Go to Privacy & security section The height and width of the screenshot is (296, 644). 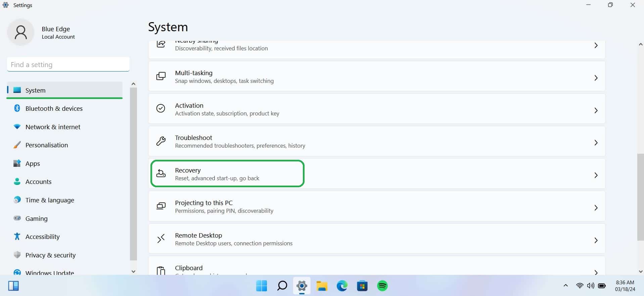50,255
